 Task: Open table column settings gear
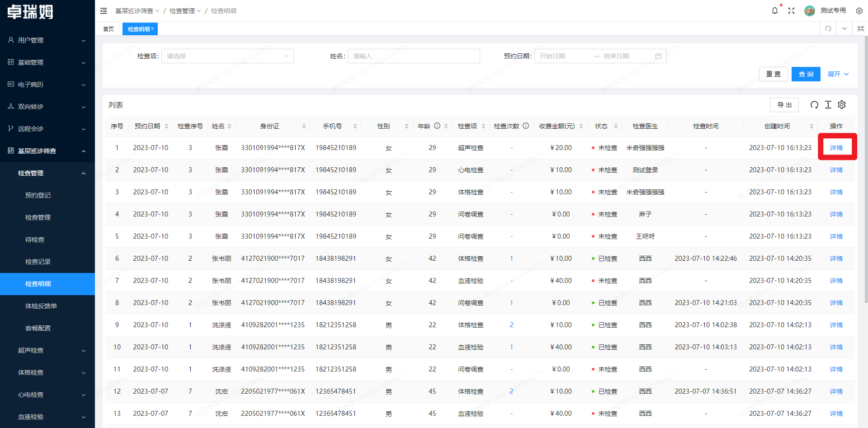tap(842, 105)
